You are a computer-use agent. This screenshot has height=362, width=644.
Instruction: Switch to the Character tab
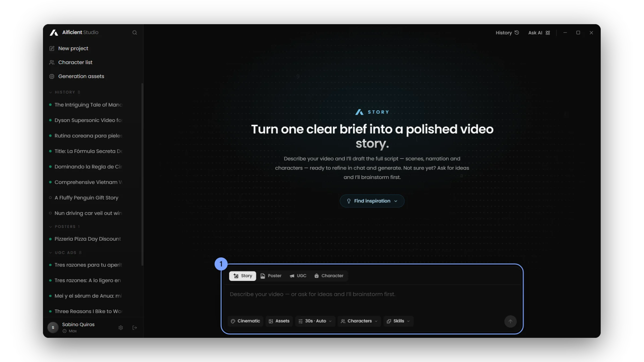point(329,276)
